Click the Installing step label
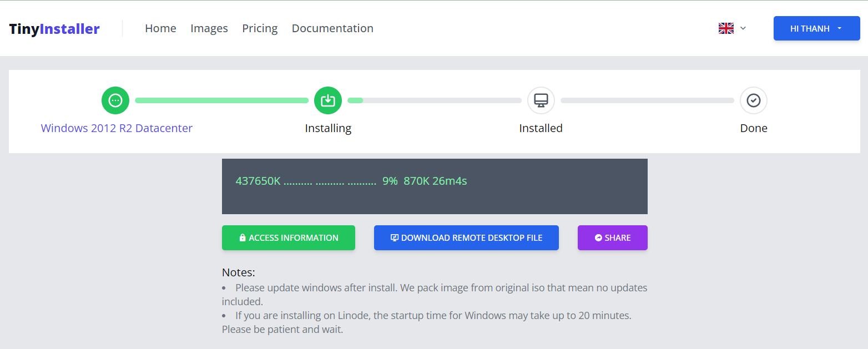This screenshot has height=349, width=868. pos(328,128)
